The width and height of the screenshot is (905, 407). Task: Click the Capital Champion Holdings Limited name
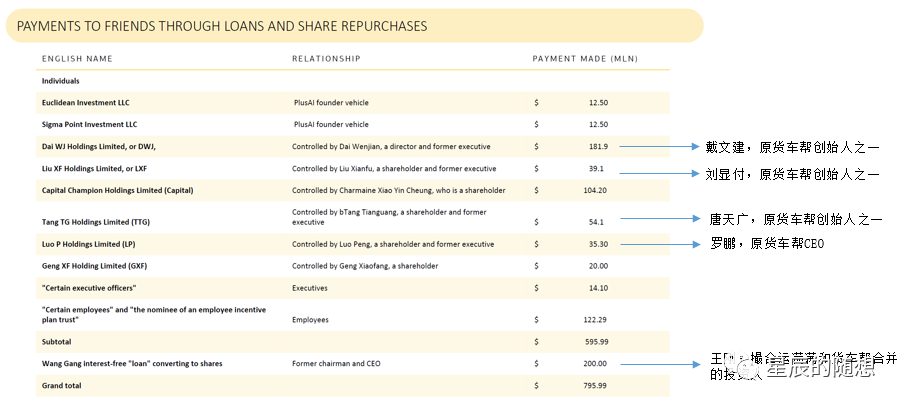(x=117, y=190)
